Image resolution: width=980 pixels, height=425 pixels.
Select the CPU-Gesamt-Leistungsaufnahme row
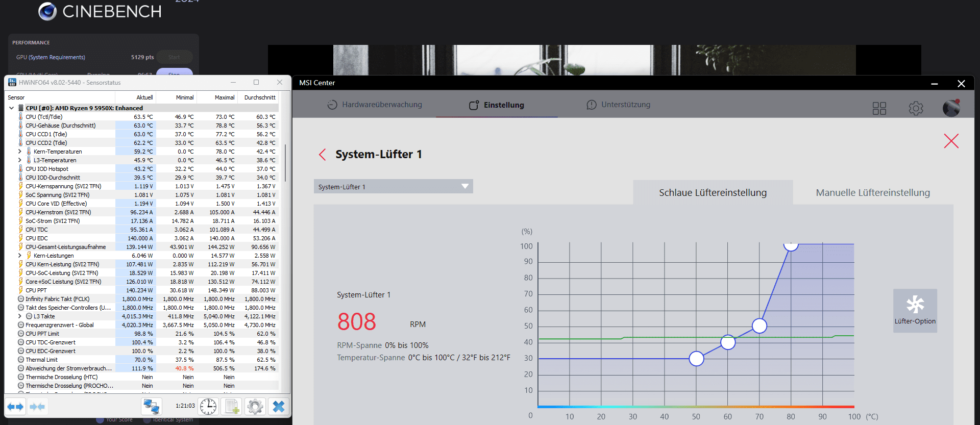tap(142, 247)
